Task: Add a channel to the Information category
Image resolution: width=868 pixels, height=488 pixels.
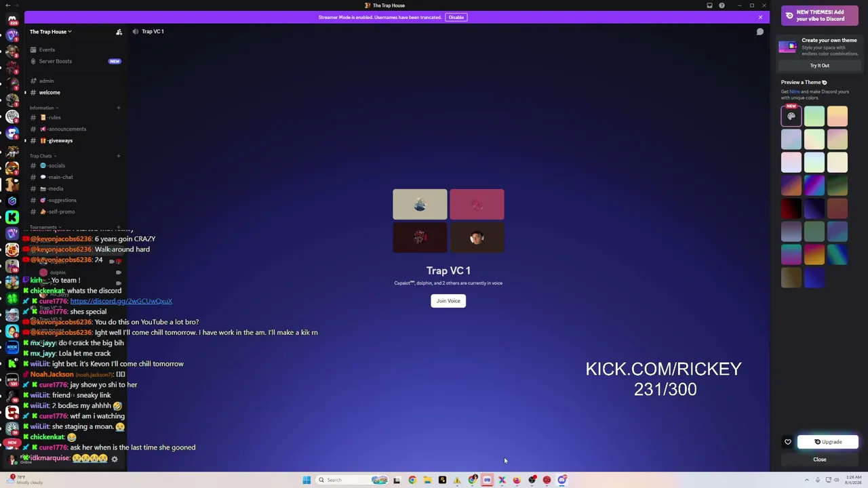Action: pyautogui.click(x=119, y=108)
